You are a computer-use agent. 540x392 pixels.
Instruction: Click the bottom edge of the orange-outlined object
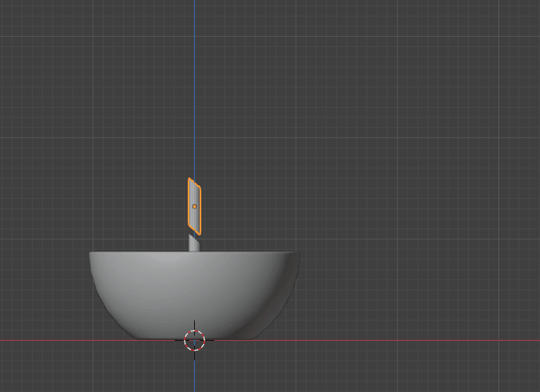(x=198, y=234)
